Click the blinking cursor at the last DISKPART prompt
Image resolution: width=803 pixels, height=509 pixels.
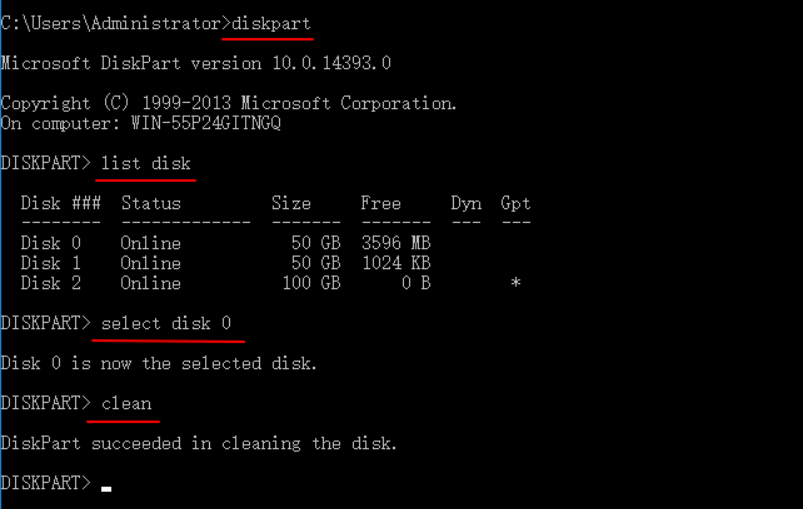pyautogui.click(x=106, y=488)
